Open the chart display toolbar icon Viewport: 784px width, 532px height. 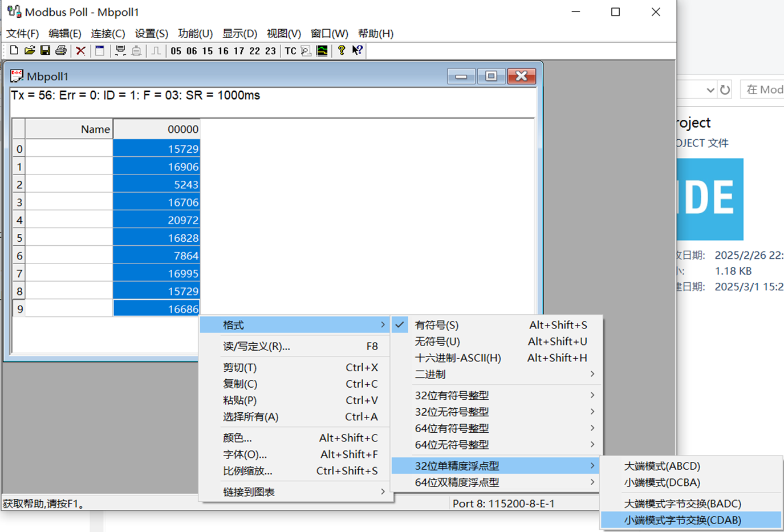pyautogui.click(x=322, y=51)
